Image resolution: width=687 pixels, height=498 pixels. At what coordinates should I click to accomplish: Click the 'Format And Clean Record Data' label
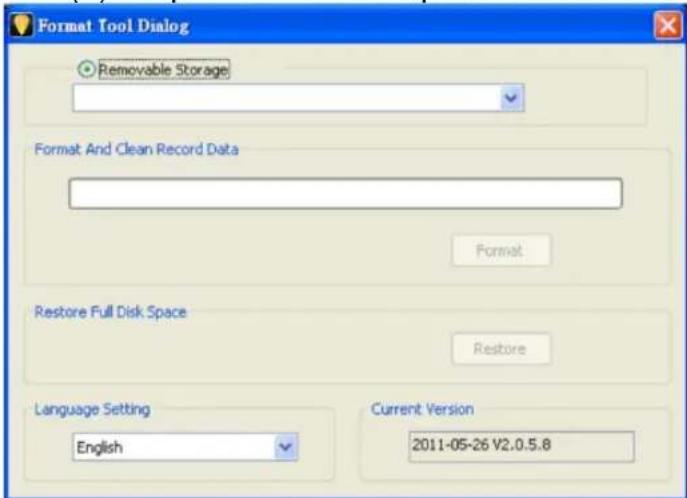coord(136,149)
